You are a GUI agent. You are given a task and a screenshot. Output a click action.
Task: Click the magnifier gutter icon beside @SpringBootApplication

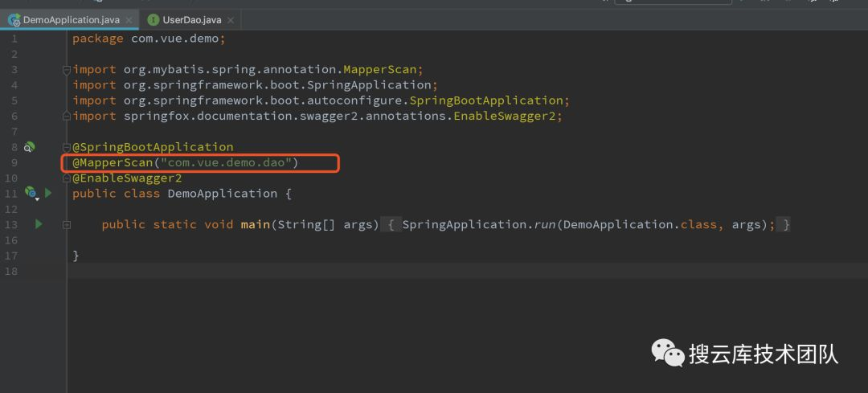click(29, 147)
